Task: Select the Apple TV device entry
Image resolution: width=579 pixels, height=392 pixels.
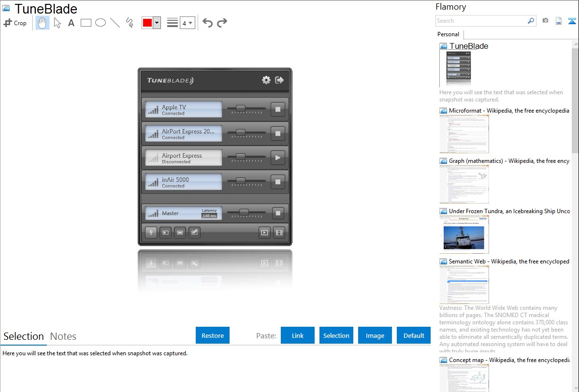Action: (184, 109)
